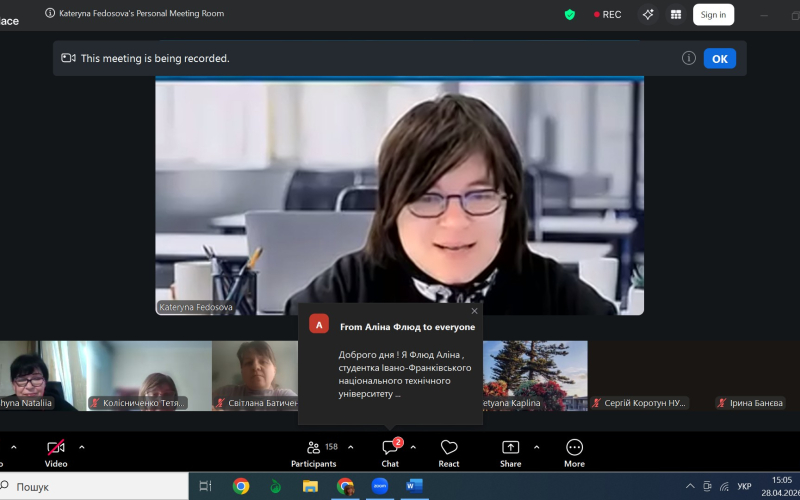Expand the Participants options arrow

(x=351, y=447)
